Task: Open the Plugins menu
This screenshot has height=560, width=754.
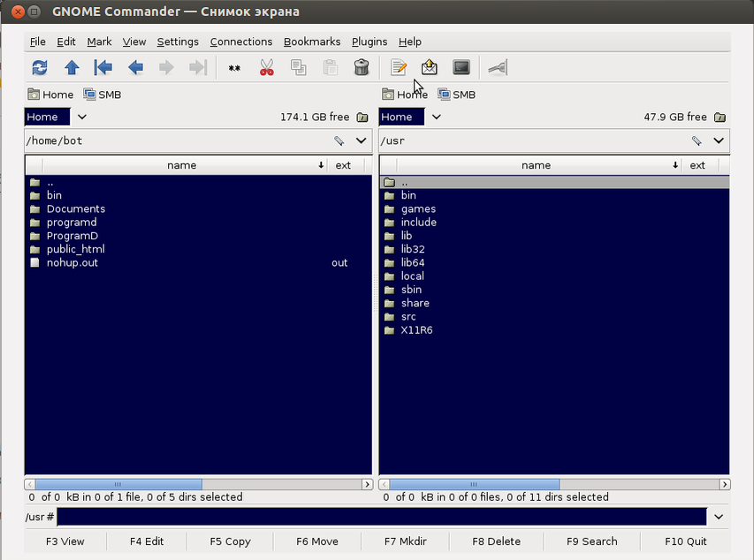Action: tap(369, 42)
